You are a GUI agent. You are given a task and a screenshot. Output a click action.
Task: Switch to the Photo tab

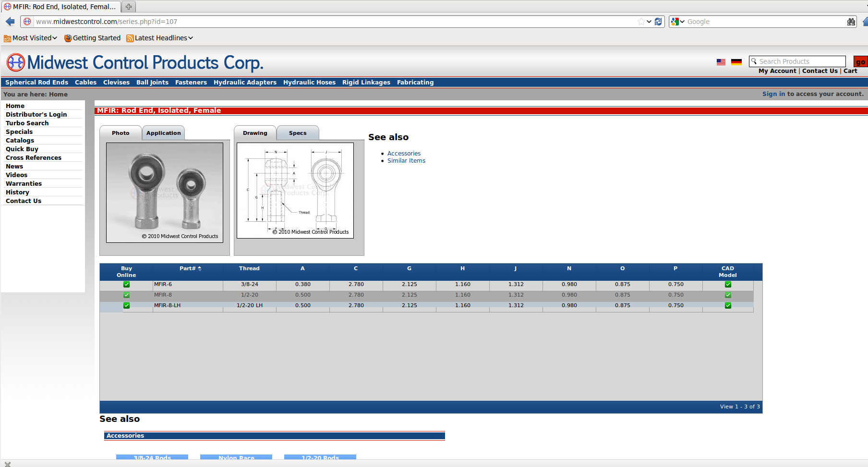click(x=121, y=133)
